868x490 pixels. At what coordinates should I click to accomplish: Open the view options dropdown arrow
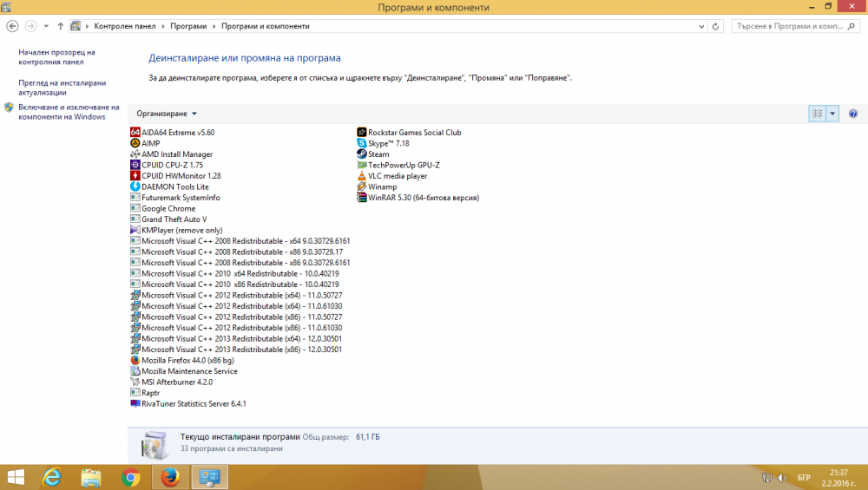pyautogui.click(x=832, y=114)
